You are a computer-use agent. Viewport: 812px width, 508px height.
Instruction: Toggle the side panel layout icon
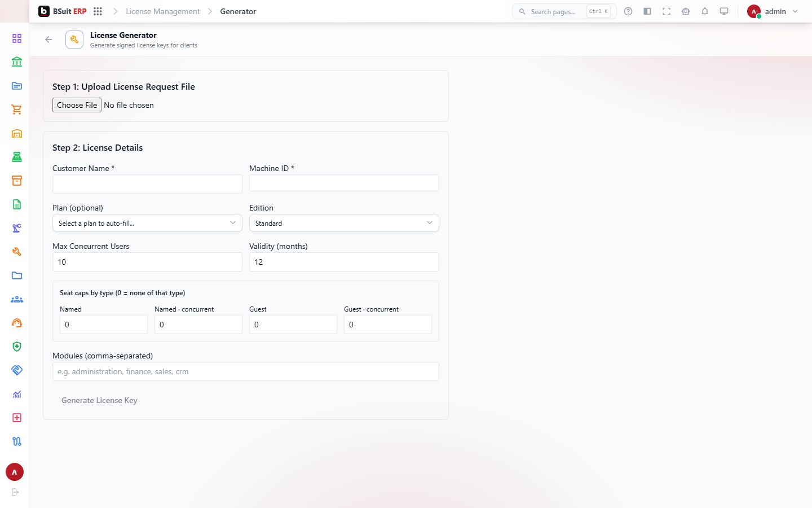tap(647, 11)
